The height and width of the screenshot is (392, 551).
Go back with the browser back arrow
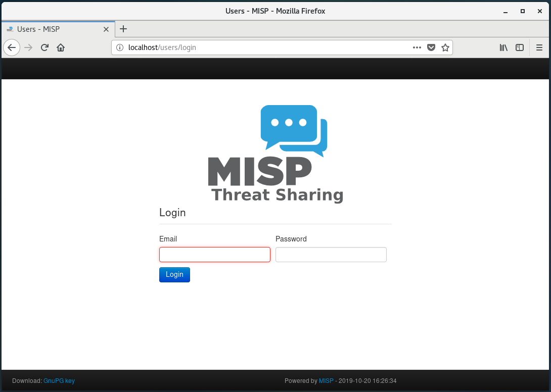12,47
